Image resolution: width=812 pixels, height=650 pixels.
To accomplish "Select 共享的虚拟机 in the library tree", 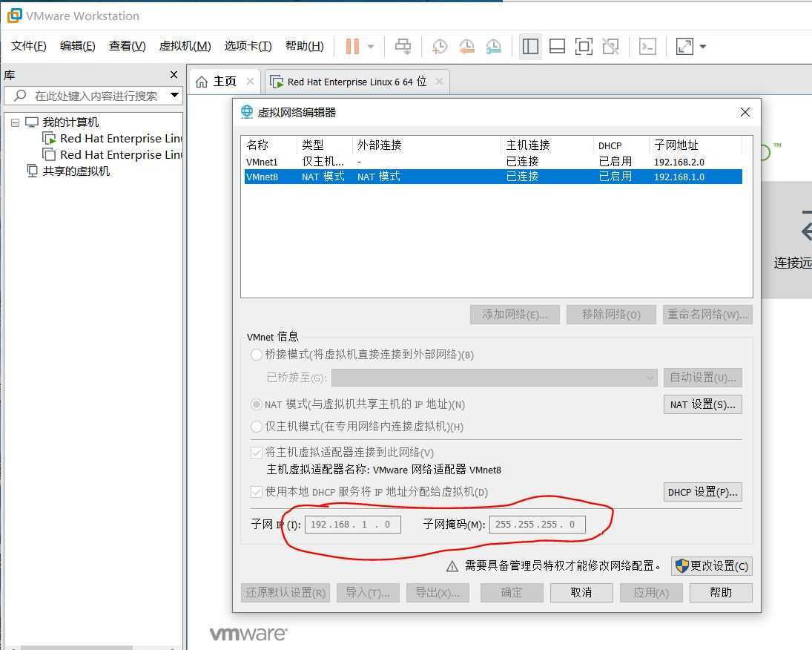I will [x=76, y=171].
